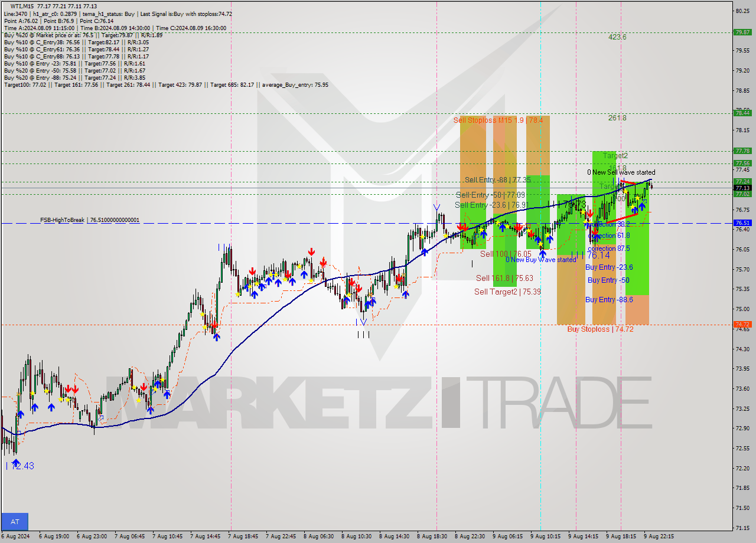Click the green Target2 label
756x543 pixels.
point(615,156)
